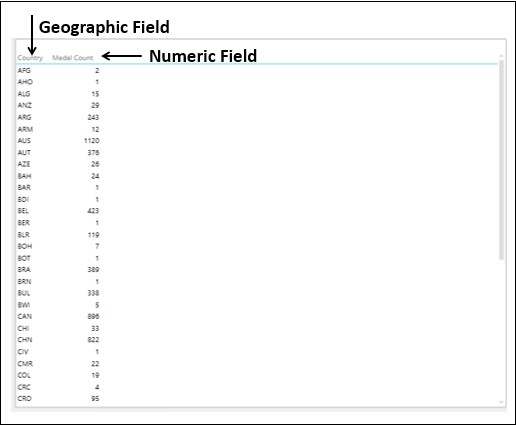Select the BUL country cell
The width and height of the screenshot is (516, 426).
(x=24, y=293)
